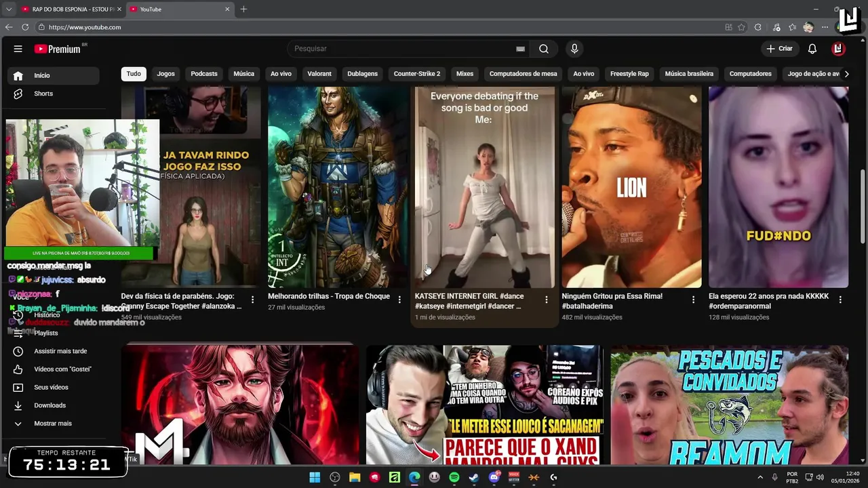868x488 pixels.
Task: Reload the page with the refresh icon
Action: point(25,27)
